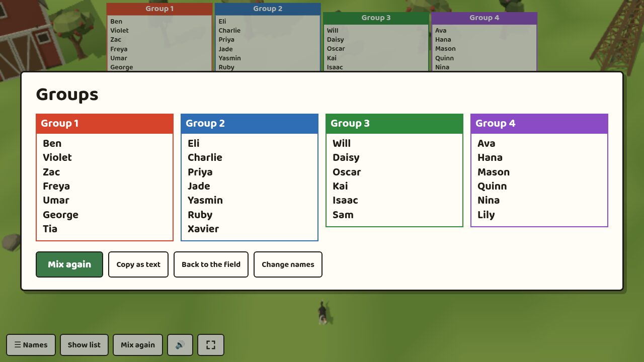This screenshot has height=362, width=644.
Task: Click Group 1 header on the background field
Action: [159, 9]
